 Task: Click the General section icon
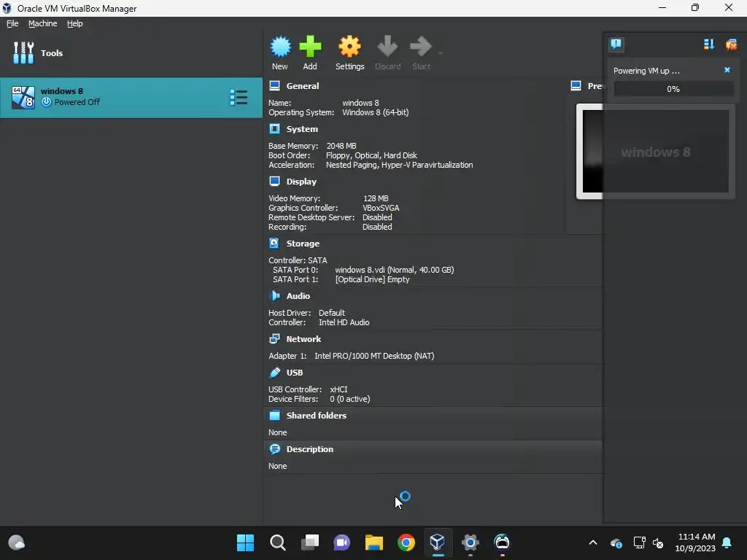click(274, 86)
